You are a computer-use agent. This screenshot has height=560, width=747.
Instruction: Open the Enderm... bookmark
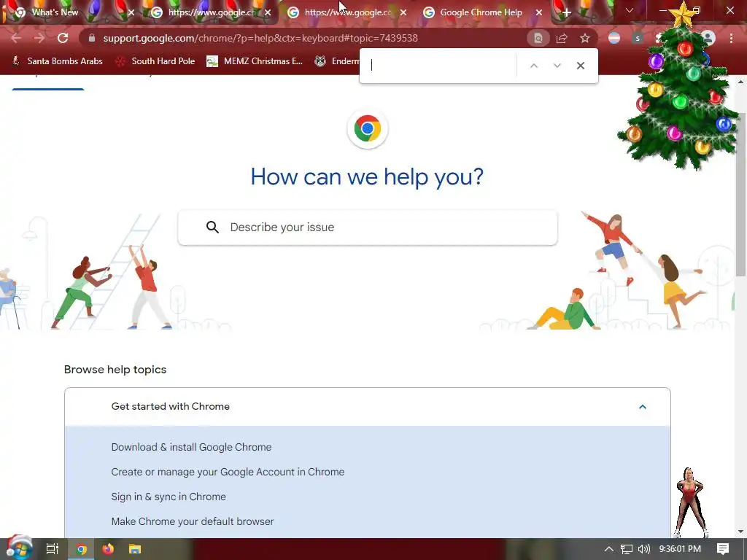click(336, 61)
